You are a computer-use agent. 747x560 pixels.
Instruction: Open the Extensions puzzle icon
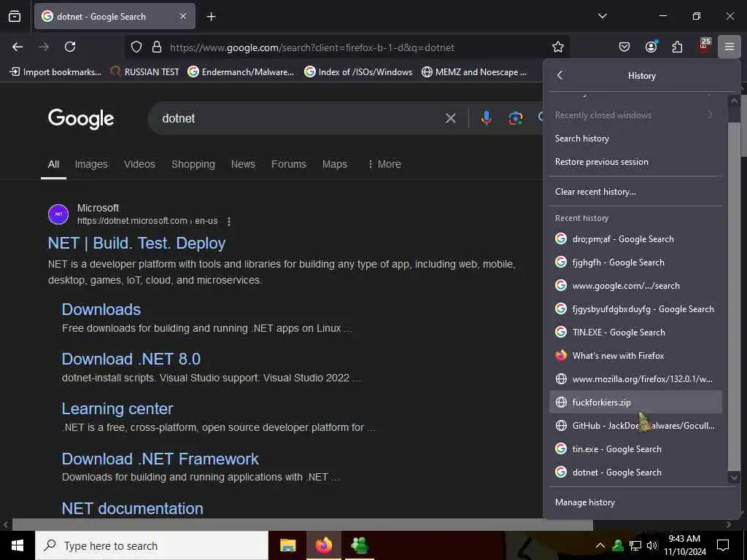click(677, 47)
